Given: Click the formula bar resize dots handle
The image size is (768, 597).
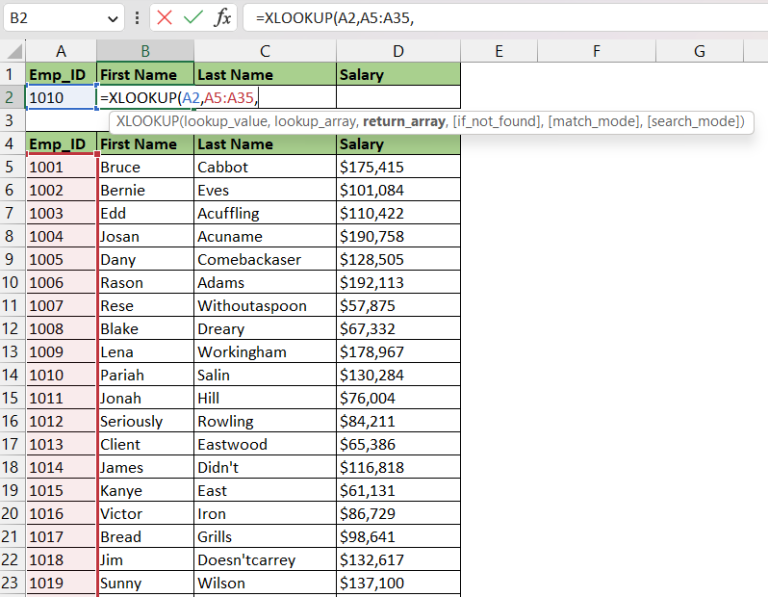Looking at the screenshot, I should tap(137, 18).
